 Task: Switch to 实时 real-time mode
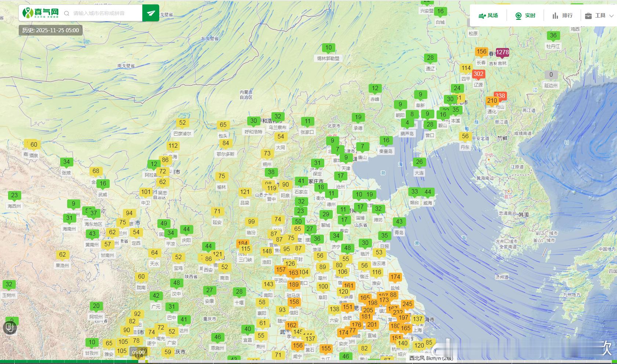click(525, 15)
